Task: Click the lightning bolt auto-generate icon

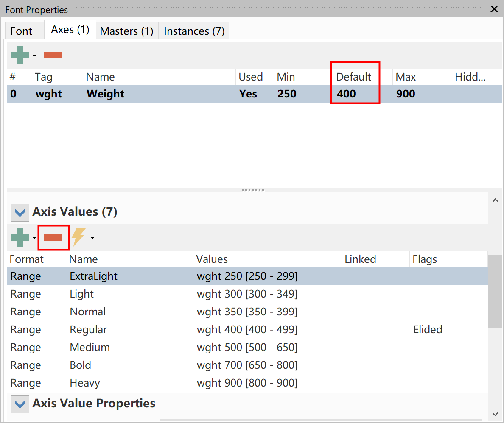Action: tap(78, 237)
